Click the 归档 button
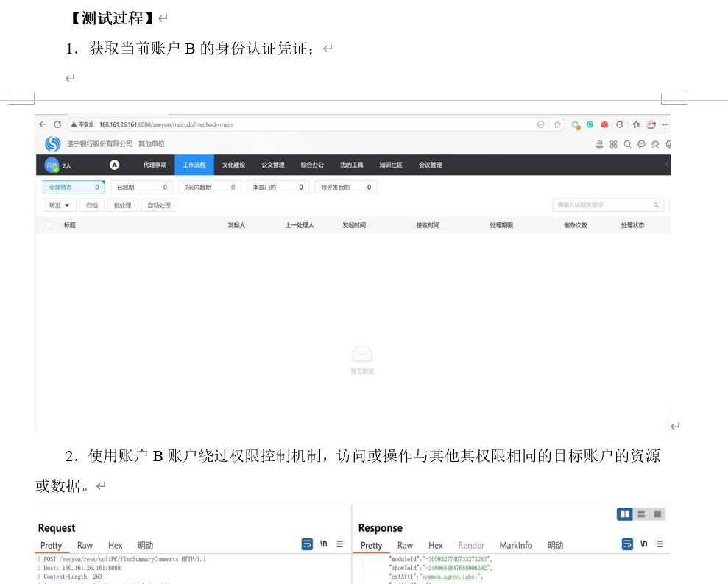The height and width of the screenshot is (584, 728). pos(92,205)
